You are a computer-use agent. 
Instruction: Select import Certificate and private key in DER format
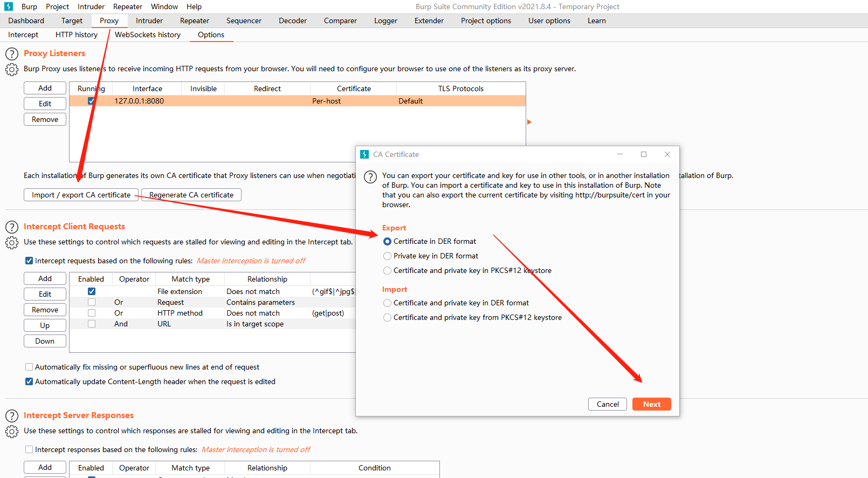(387, 303)
